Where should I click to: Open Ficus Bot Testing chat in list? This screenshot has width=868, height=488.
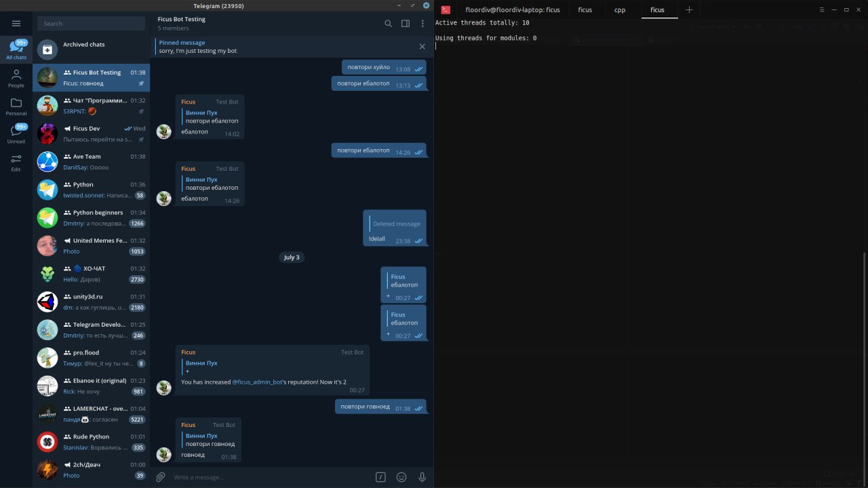92,77
